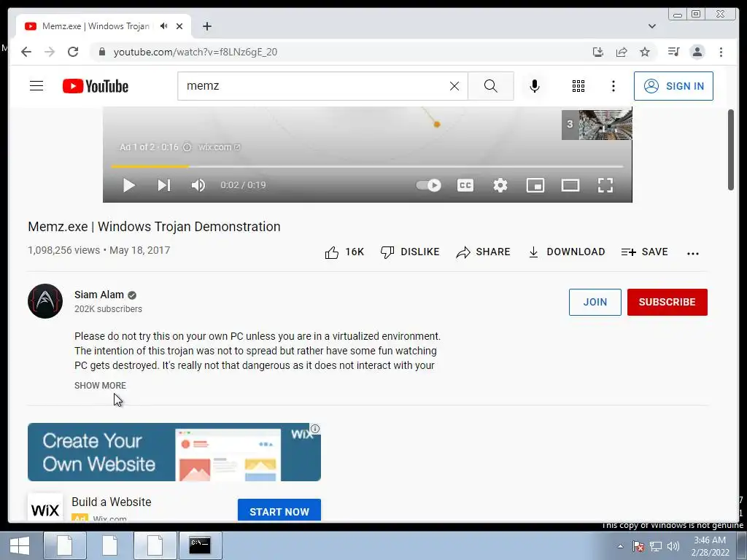SAVE video to a playlist

pyautogui.click(x=644, y=252)
